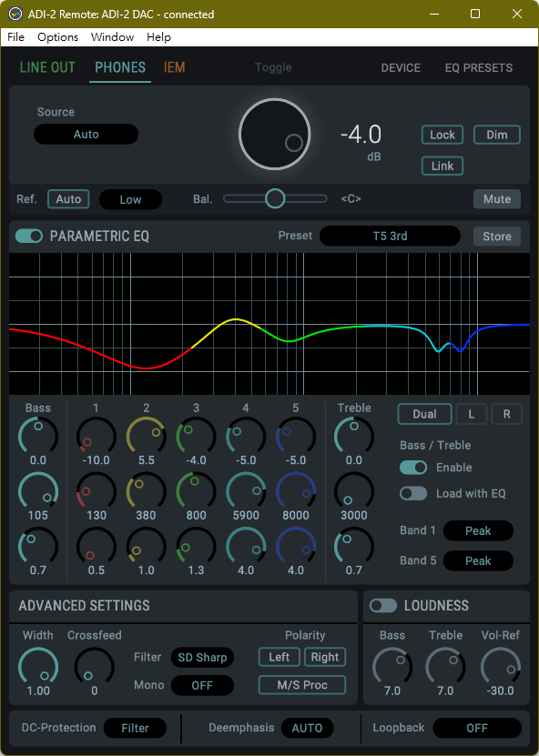Click the Balance slider handle

[x=275, y=198]
